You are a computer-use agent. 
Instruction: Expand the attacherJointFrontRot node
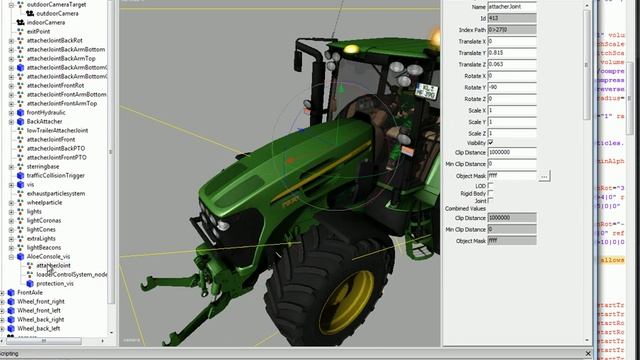11,86
